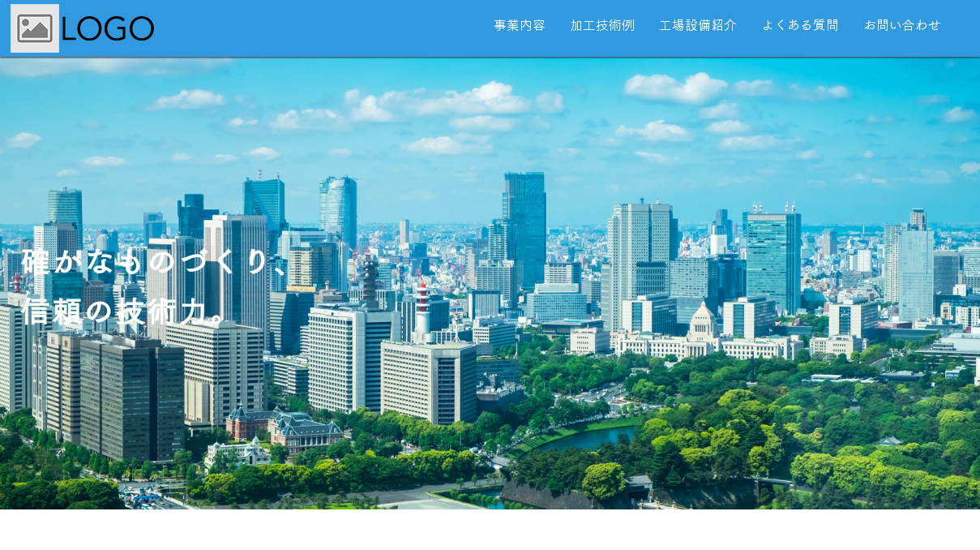Click the white blank area below the hero image
The image size is (980, 550).
490,530
